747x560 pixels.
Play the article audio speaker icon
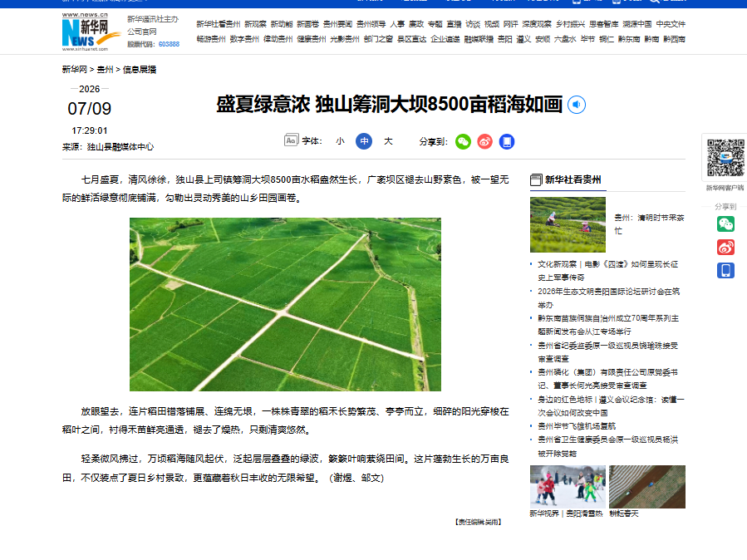pos(577,105)
